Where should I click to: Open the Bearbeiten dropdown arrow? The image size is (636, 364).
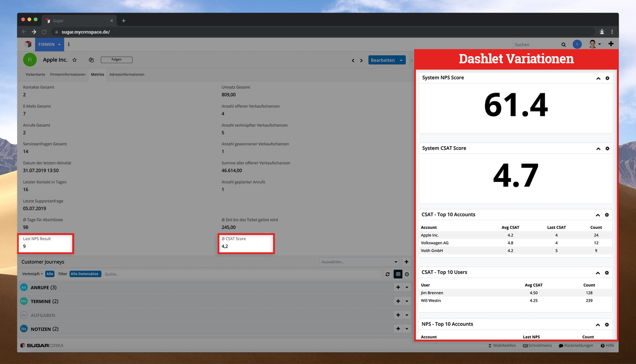pos(401,60)
